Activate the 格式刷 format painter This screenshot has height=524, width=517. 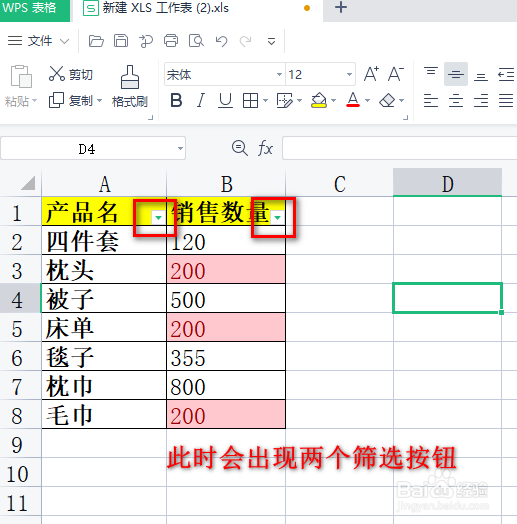click(x=130, y=86)
